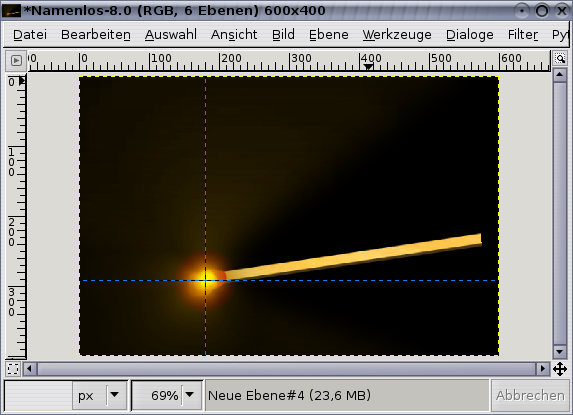Open the Filter menu
This screenshot has width=573, height=415.
click(x=523, y=35)
